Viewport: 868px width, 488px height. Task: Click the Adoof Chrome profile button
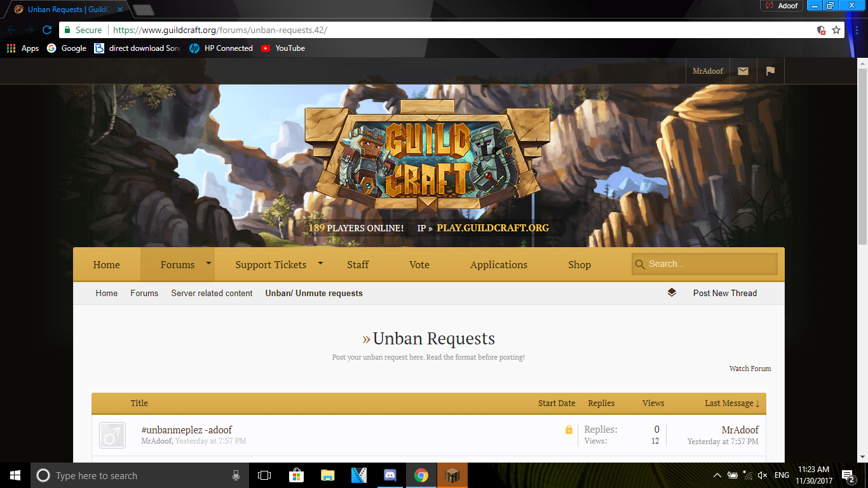point(782,6)
